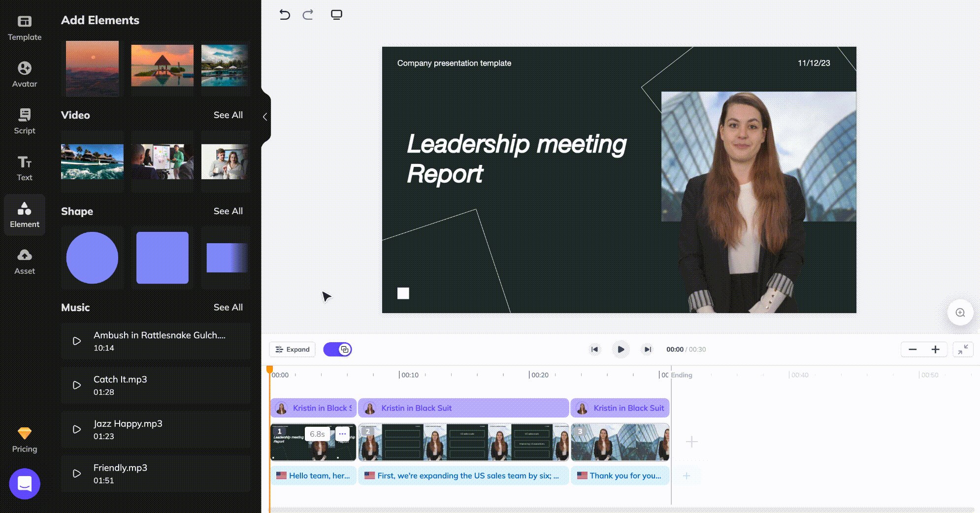
Task: Collapse the Add Elements side panel
Action: (265, 117)
